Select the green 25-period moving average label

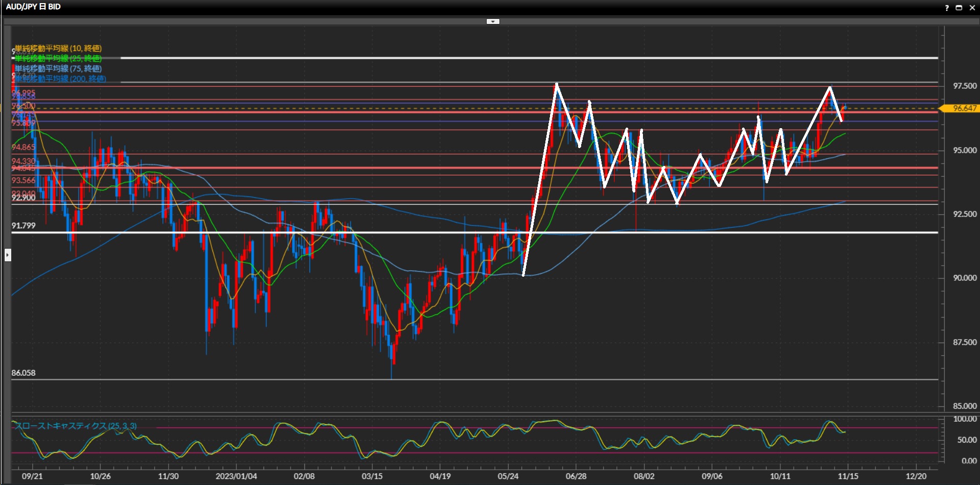tap(58, 59)
